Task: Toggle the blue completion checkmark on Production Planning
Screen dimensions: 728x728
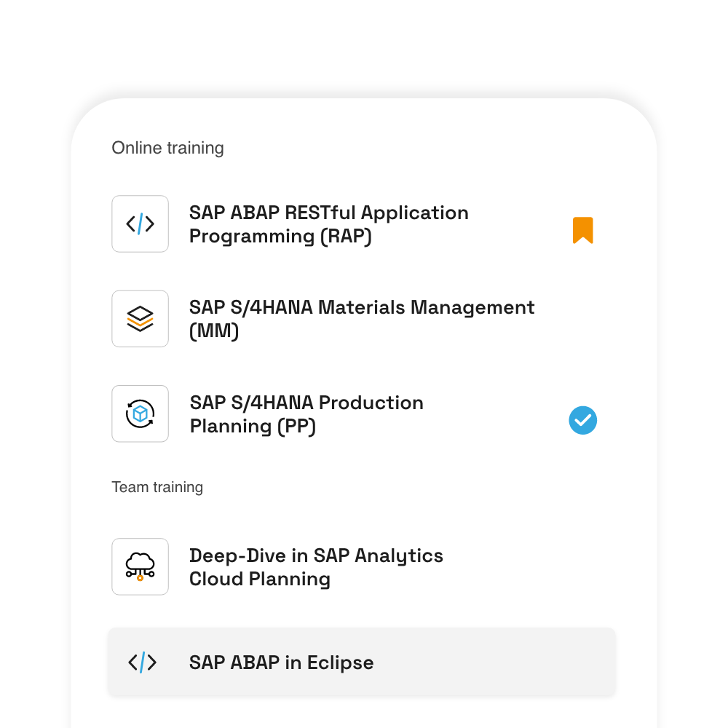Action: click(582, 420)
